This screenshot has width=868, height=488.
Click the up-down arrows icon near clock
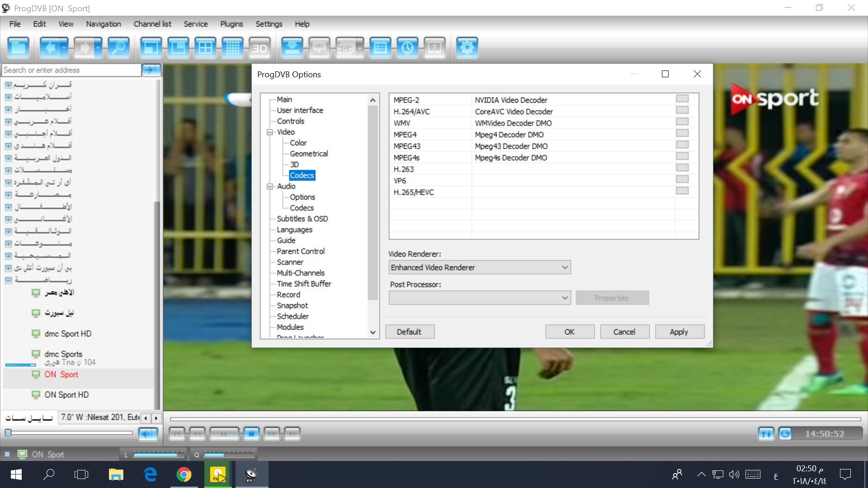pyautogui.click(x=766, y=434)
